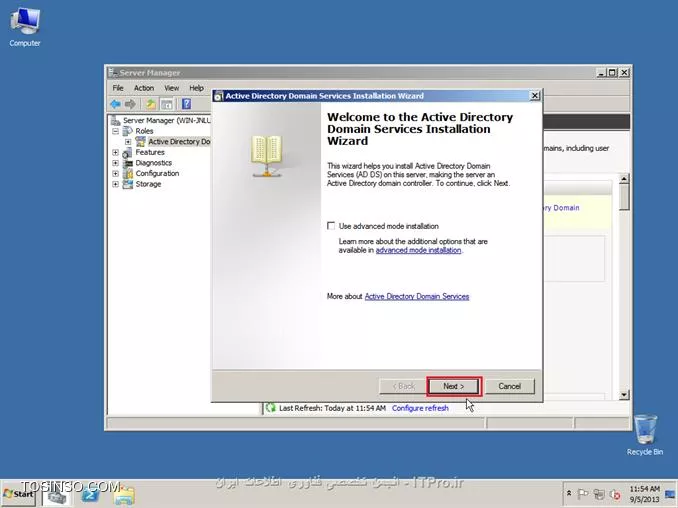Open the Help menu in Server Manager

[196, 88]
